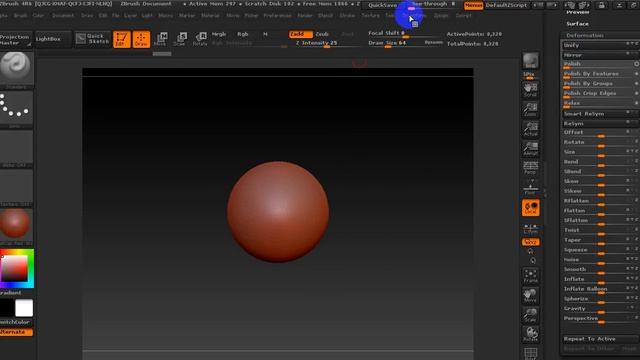Toggle the Local symmetry icon
This screenshot has width=640, height=360.
[531, 208]
